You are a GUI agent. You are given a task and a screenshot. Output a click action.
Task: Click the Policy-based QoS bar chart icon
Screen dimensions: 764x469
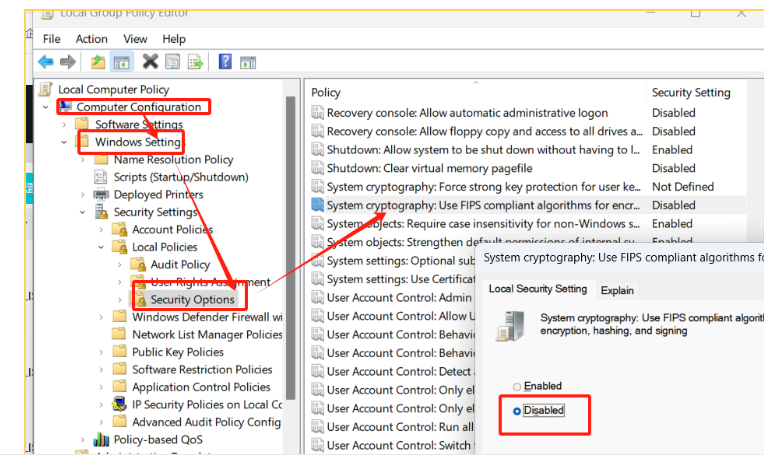[x=101, y=439]
